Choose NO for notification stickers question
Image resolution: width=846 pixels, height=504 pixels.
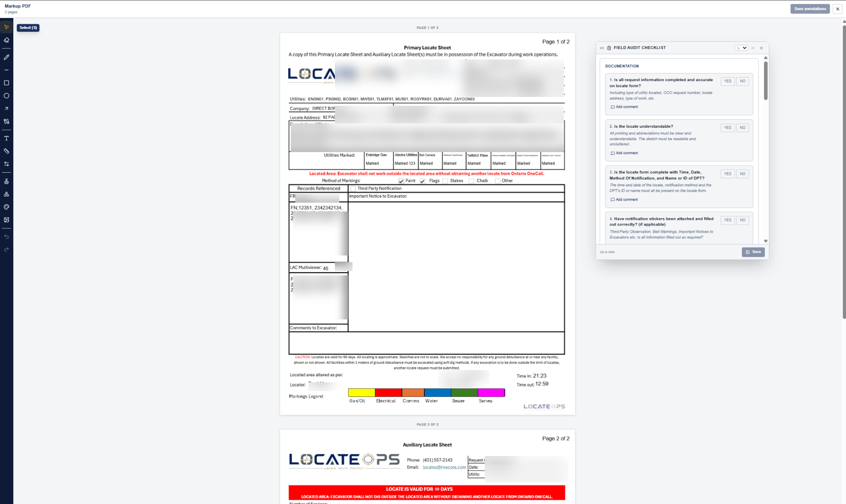(x=742, y=220)
